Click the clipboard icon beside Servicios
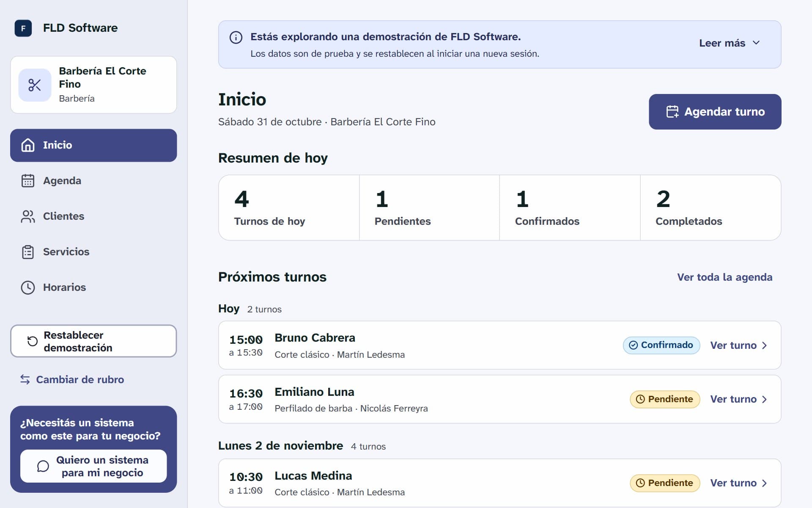 point(28,252)
